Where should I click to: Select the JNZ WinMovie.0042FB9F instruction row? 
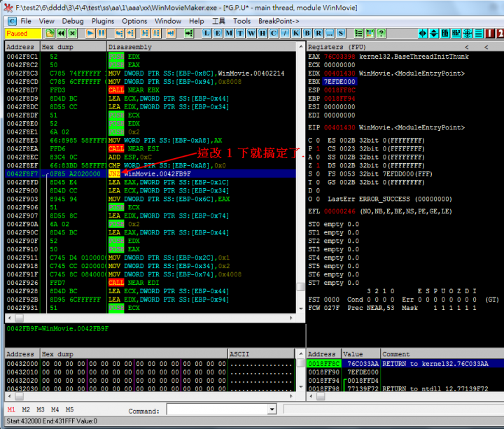tap(150, 174)
